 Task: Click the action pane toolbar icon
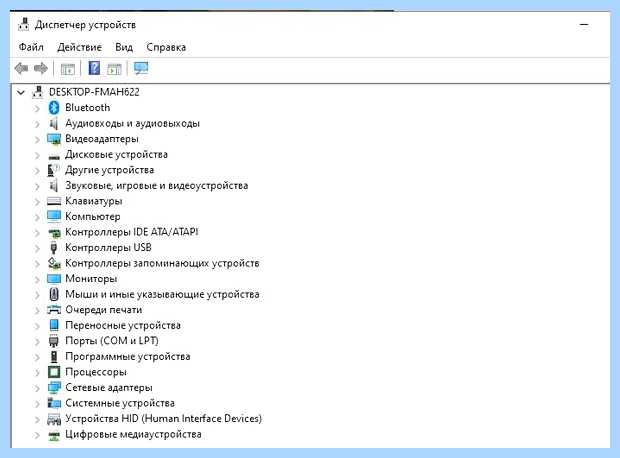(114, 69)
